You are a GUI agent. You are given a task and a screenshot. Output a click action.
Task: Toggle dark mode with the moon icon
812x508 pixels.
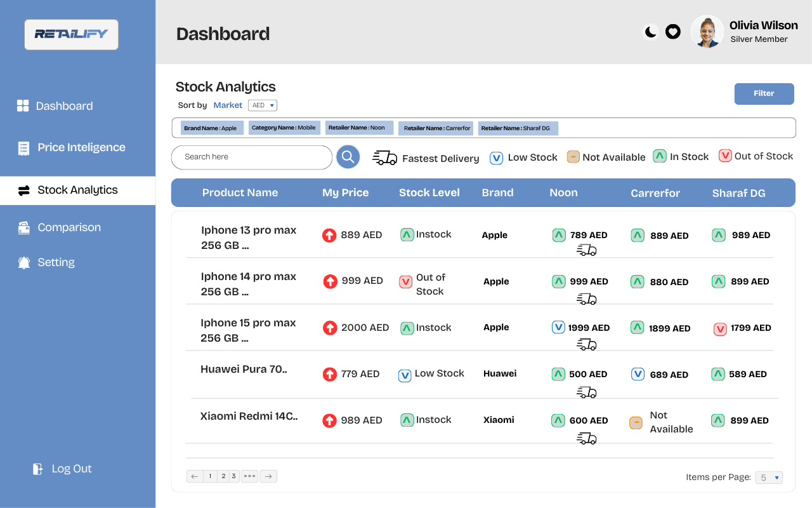650,31
